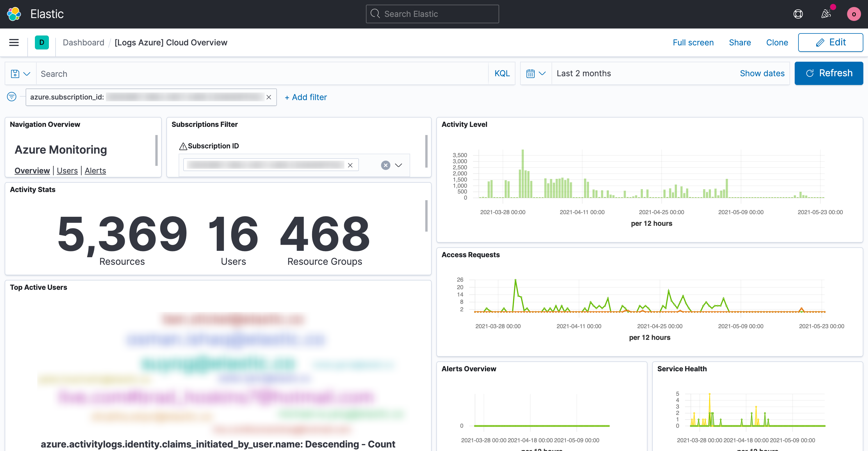868x451 pixels.
Task: Click the Service Health panel title
Action: 682,369
